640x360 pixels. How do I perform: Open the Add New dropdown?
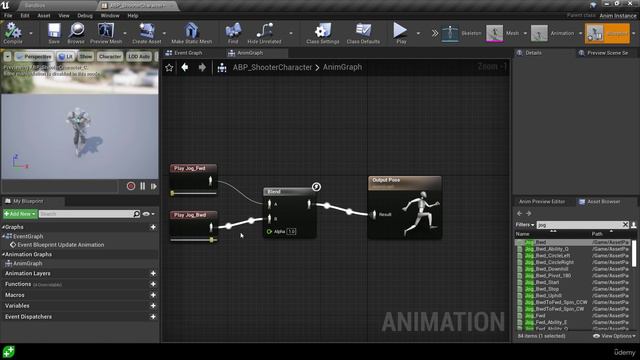click(x=20, y=214)
